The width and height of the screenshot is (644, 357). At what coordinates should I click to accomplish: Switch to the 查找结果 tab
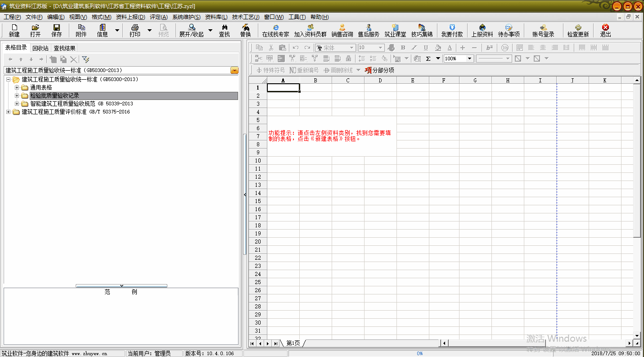tap(64, 48)
